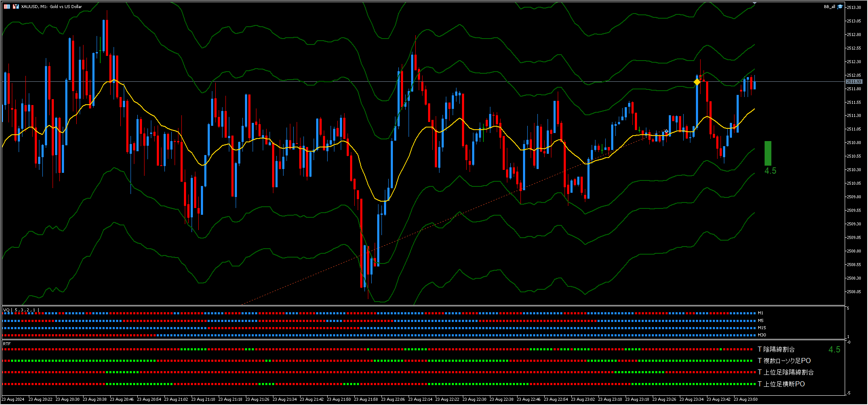Click the green bar above 4.5

pyautogui.click(x=768, y=153)
